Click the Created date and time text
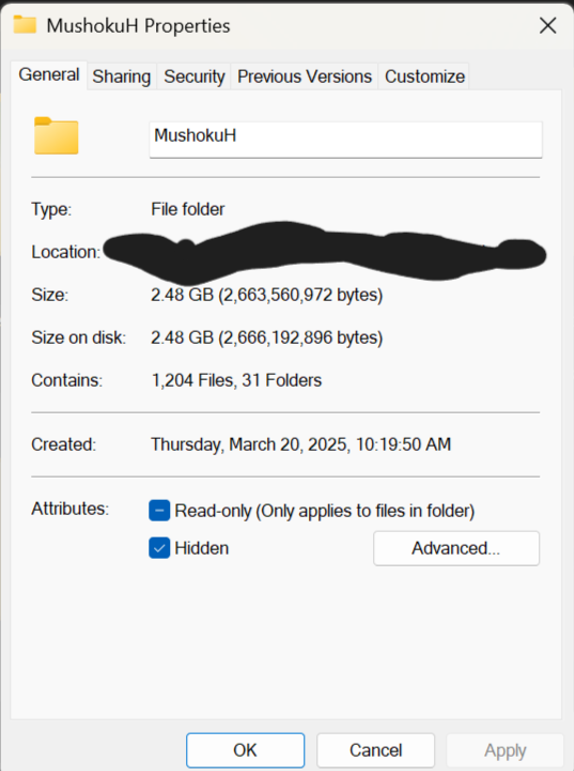The width and height of the screenshot is (574, 771). (301, 445)
